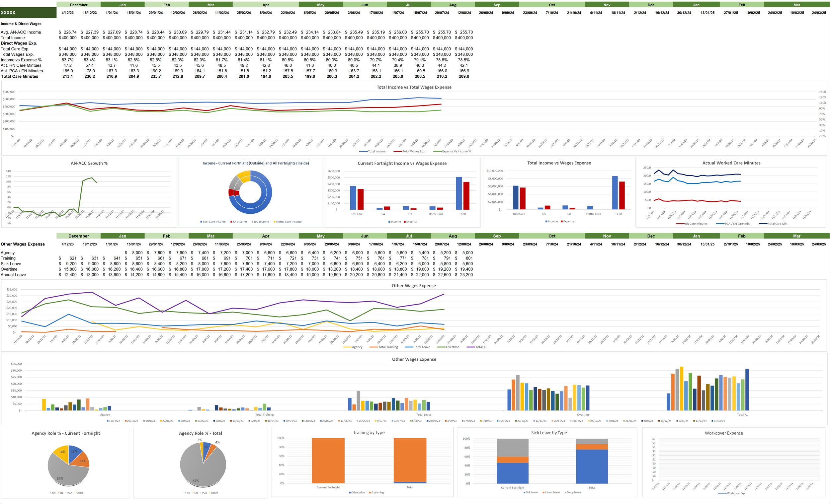The width and height of the screenshot is (830, 504).
Task: Select the Total Income vs Total Wages Expense chart title
Action: pyautogui.click(x=414, y=87)
